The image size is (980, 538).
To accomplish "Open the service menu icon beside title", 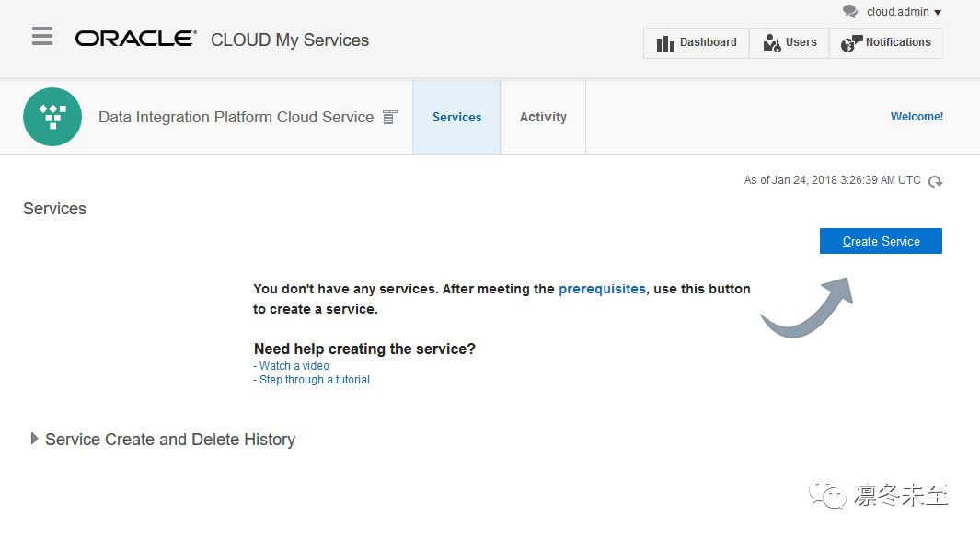I will pyautogui.click(x=390, y=117).
